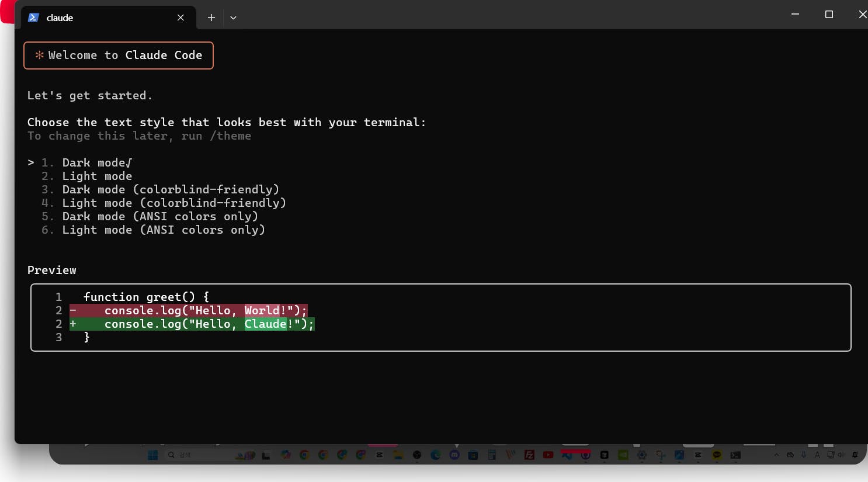Open FileZilla from the taskbar
The width and height of the screenshot is (868, 482).
coord(529,455)
